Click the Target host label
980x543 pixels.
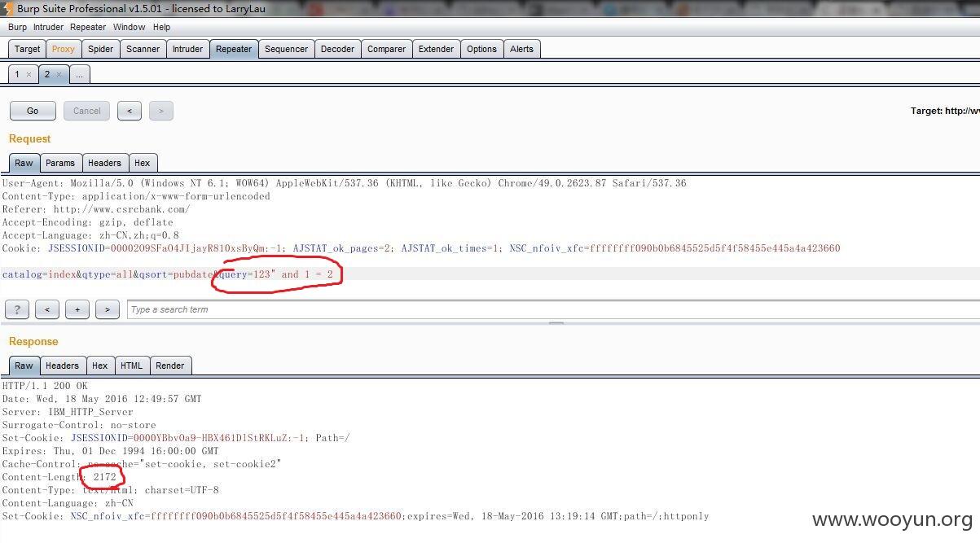945,111
